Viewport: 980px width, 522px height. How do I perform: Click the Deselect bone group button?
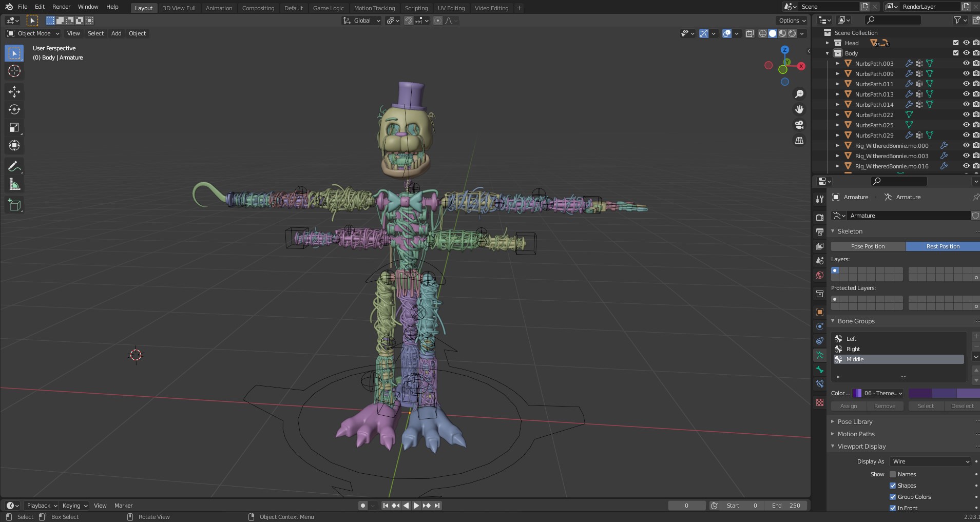click(x=962, y=406)
